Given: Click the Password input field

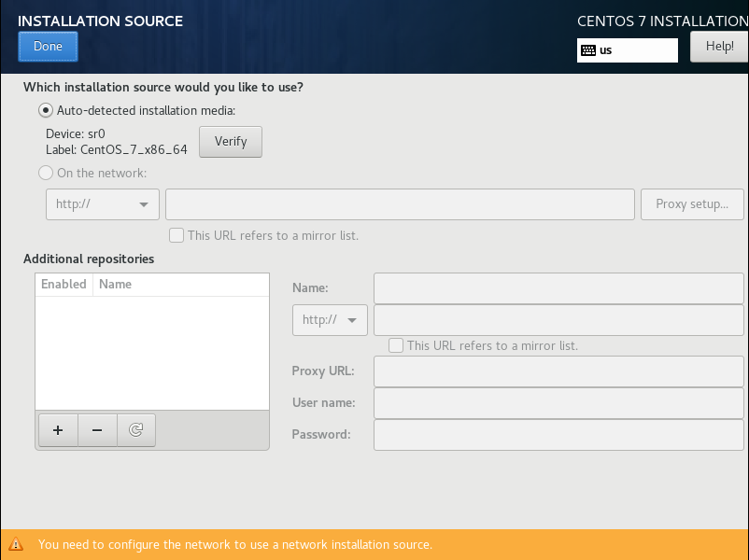Looking at the screenshot, I should click(558, 434).
